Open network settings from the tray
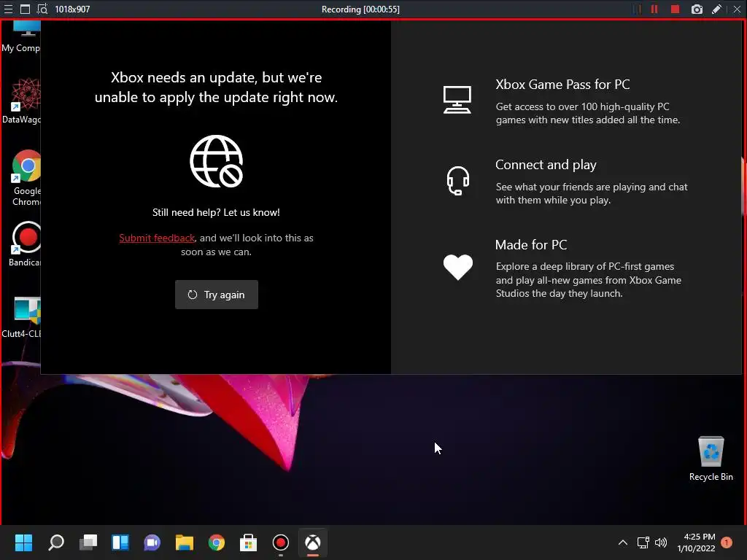This screenshot has height=560, width=747. pyautogui.click(x=643, y=542)
